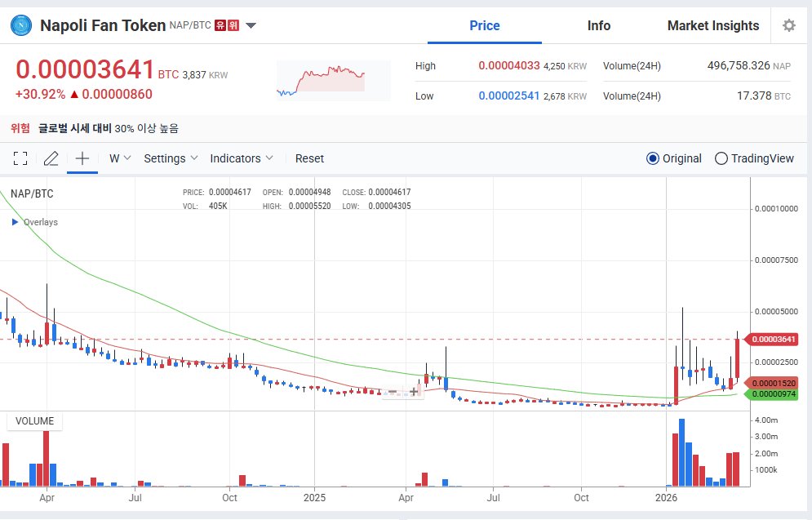Click the volume value 496,758.326 NAP
Screen dimensions: 812x520
[x=749, y=66]
